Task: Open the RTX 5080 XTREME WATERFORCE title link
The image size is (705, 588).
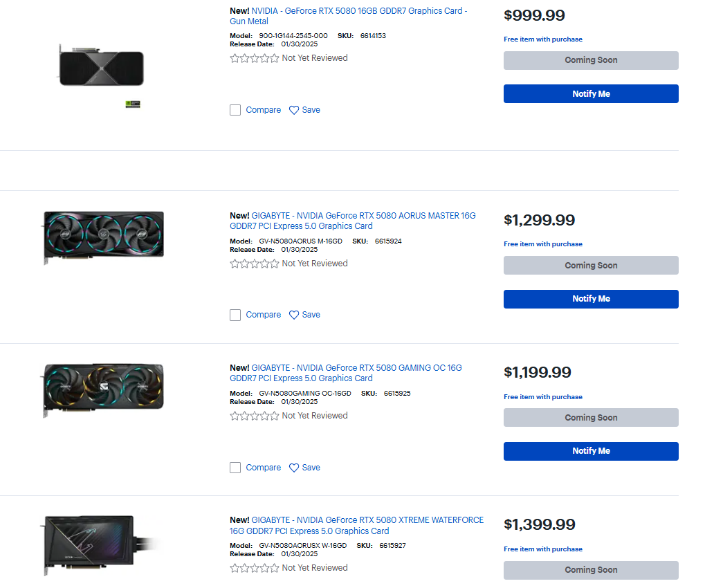Action: (x=356, y=526)
